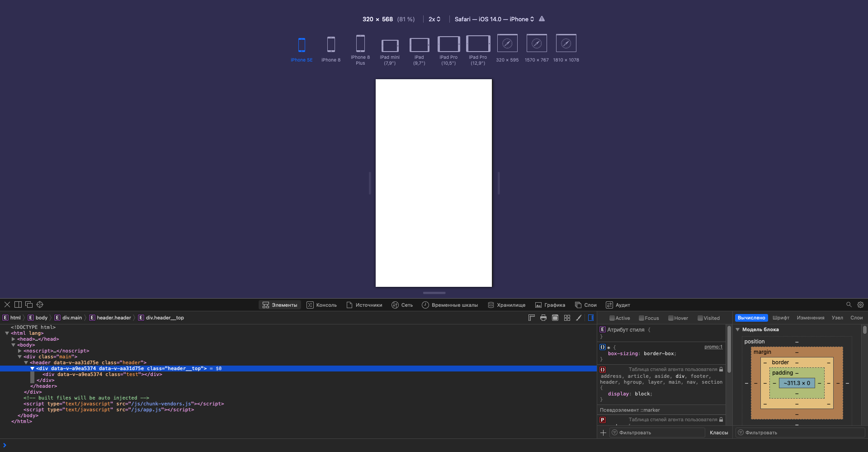The height and width of the screenshot is (452, 868).
Task: Click the computed panel Фильтровать field
Action: [800, 433]
